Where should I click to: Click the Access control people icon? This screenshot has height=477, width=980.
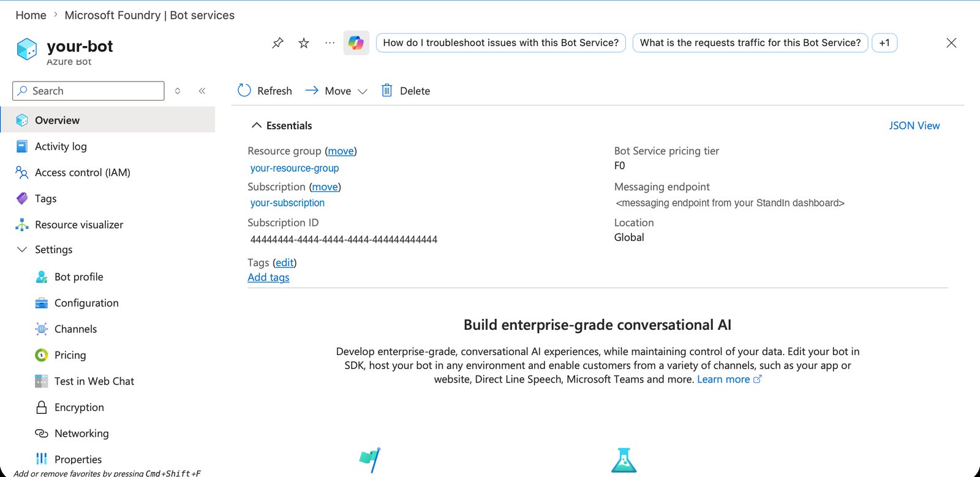tap(22, 172)
